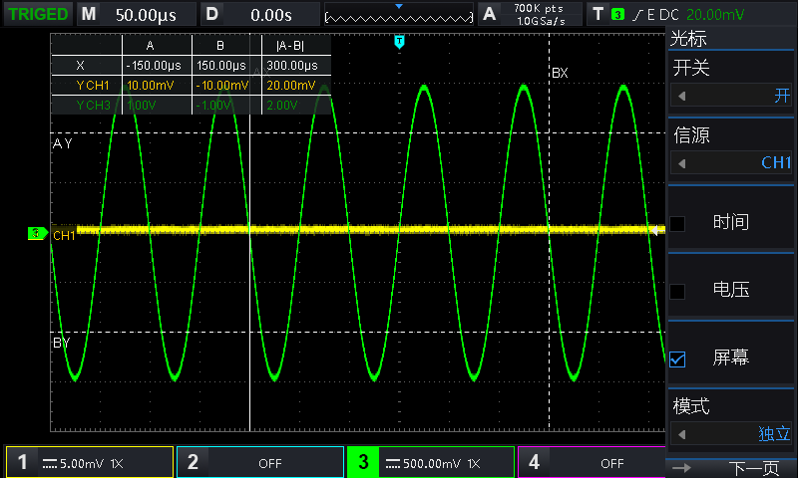The image size is (798, 478).
Task: Click the T trigger source icon
Action: pyautogui.click(x=598, y=14)
